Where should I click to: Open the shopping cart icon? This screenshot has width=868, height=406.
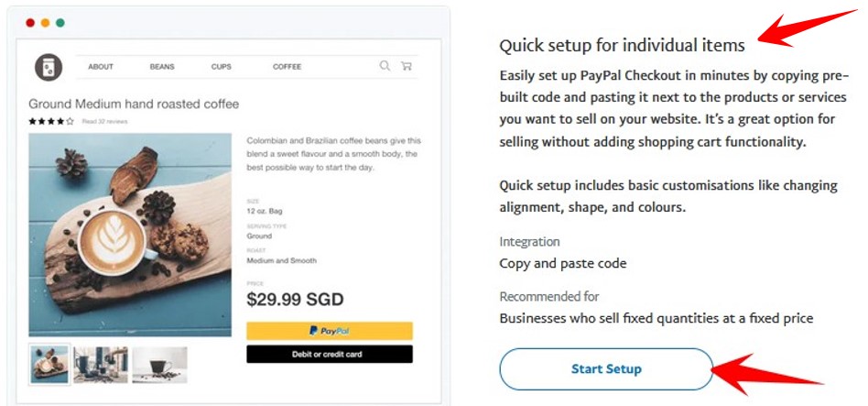point(407,66)
